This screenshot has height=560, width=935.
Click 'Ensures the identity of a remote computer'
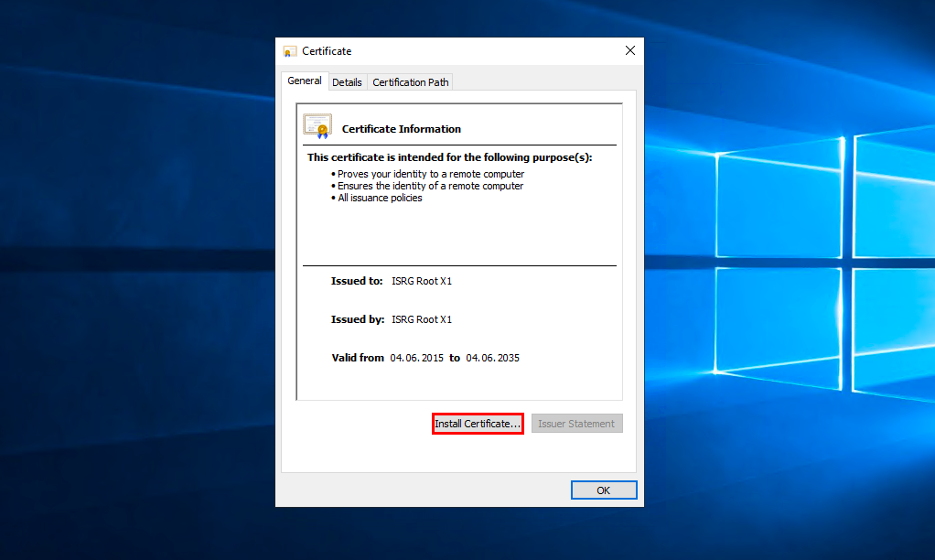click(x=431, y=186)
